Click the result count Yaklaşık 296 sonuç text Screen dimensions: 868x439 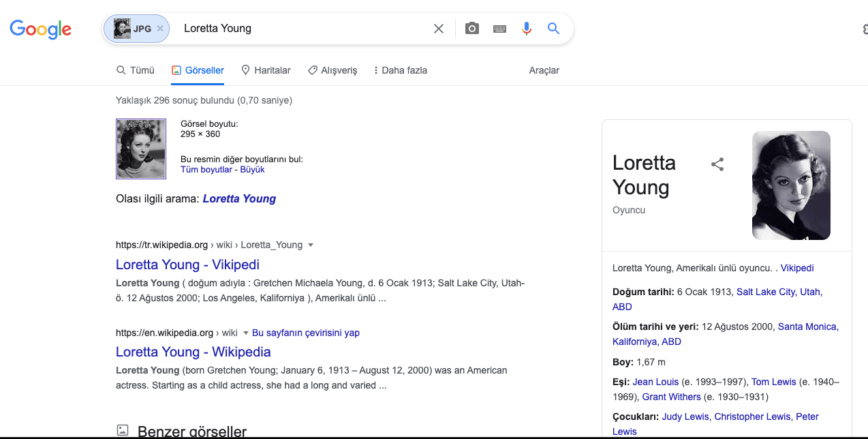204,100
